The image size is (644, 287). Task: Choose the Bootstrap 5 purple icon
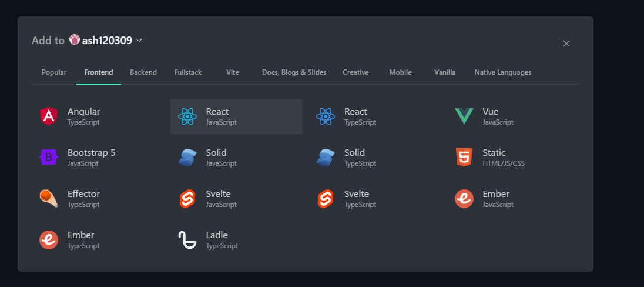pos(49,158)
